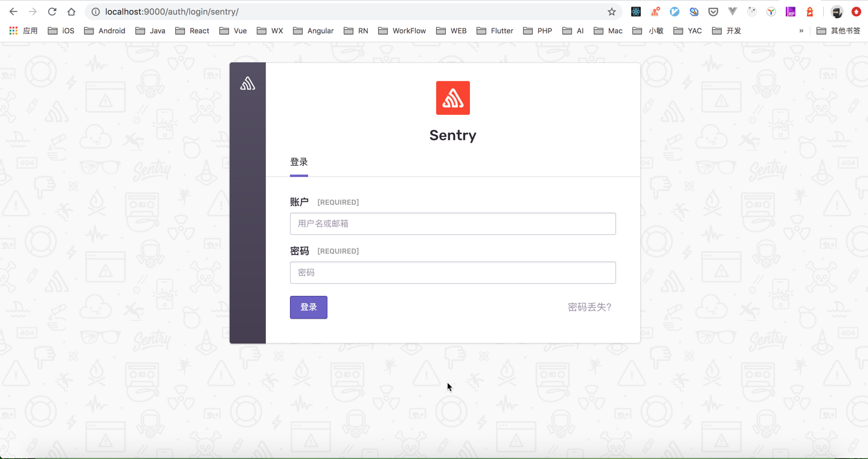Click inside the 用户名或邮箱 input field
This screenshot has height=459, width=868.
click(x=452, y=223)
